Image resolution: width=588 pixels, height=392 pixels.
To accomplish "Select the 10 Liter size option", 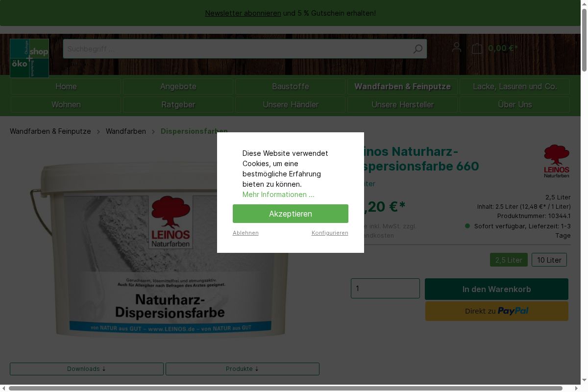I will (549, 260).
